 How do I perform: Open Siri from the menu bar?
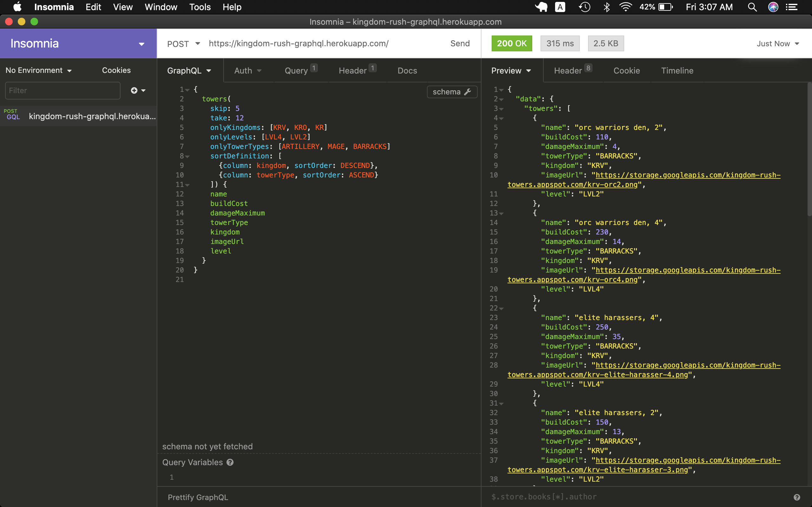[x=773, y=7]
